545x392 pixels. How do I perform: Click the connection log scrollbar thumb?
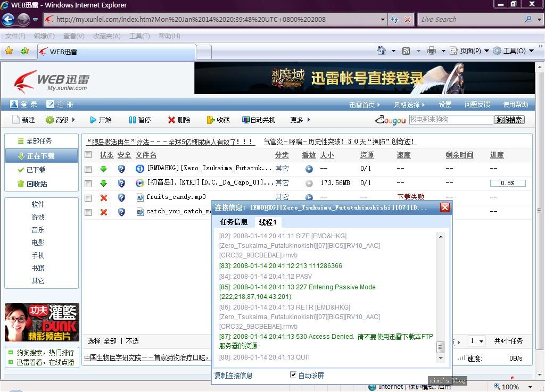point(440,346)
